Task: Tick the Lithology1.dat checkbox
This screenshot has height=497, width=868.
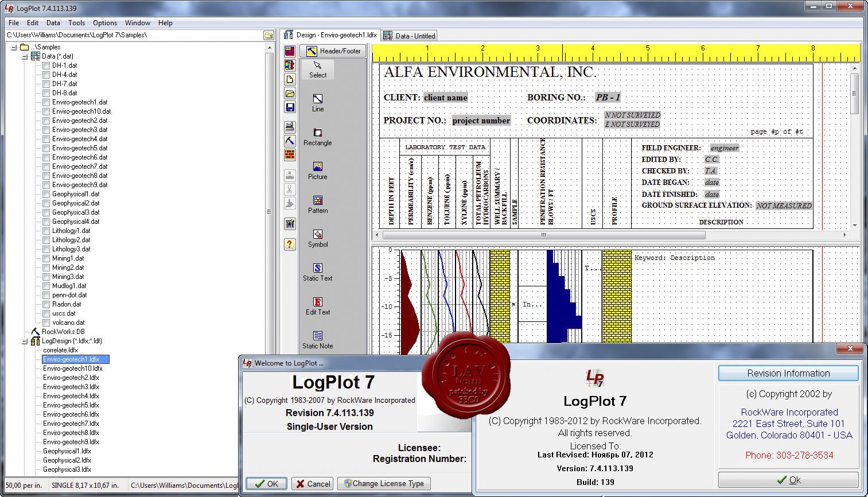Action: 46,231
